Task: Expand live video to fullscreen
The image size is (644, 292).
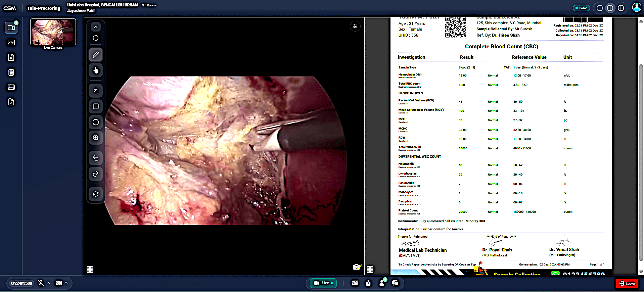Action: [x=90, y=270]
